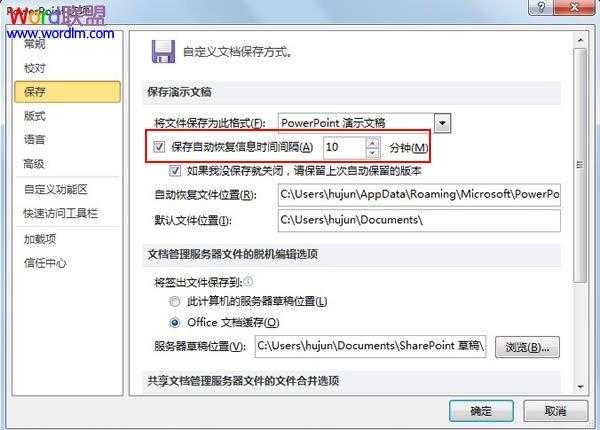Click the help question mark button
This screenshot has width=600, height=430.
540,7
